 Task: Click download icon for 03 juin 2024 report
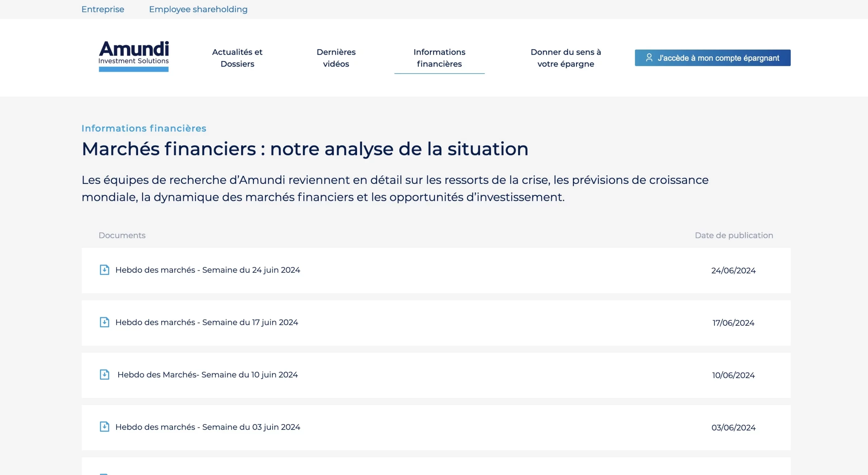104,426
